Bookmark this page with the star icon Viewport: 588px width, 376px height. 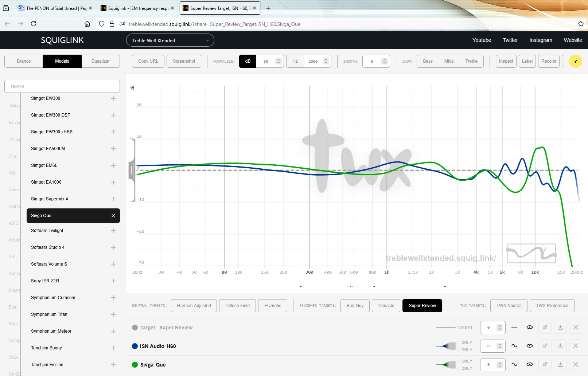coord(581,24)
